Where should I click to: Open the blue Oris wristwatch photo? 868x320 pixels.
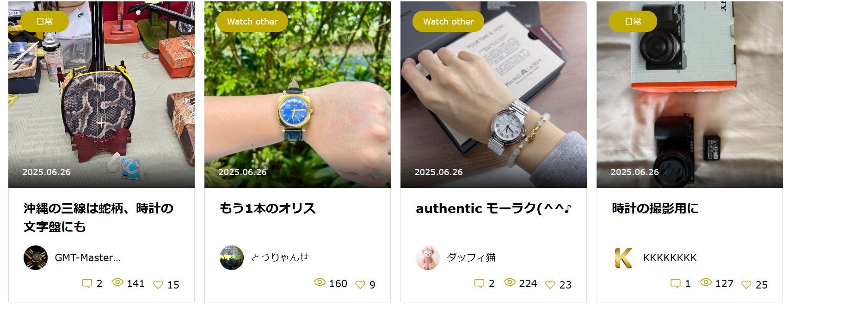[297, 94]
